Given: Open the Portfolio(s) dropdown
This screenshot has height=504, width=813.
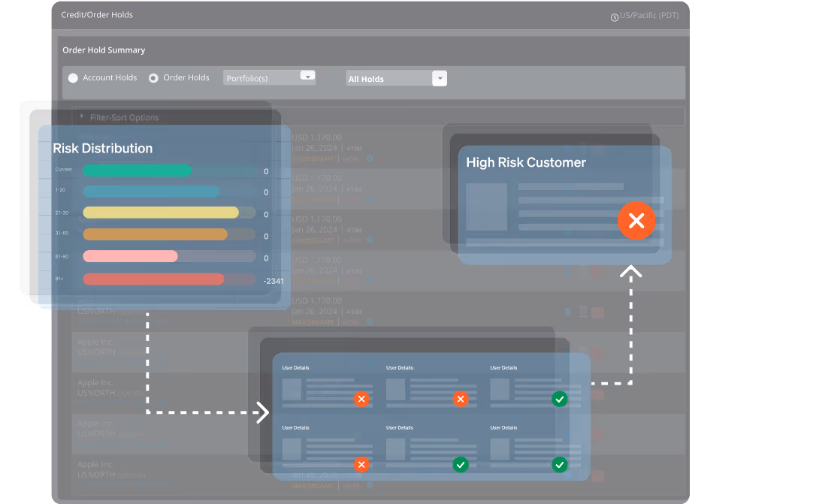Looking at the screenshot, I should pyautogui.click(x=269, y=78).
